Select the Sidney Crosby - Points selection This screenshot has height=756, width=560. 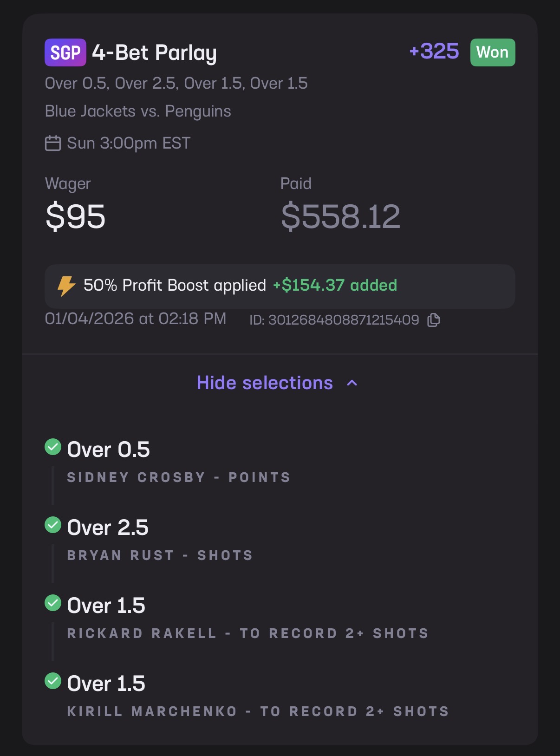tap(179, 477)
